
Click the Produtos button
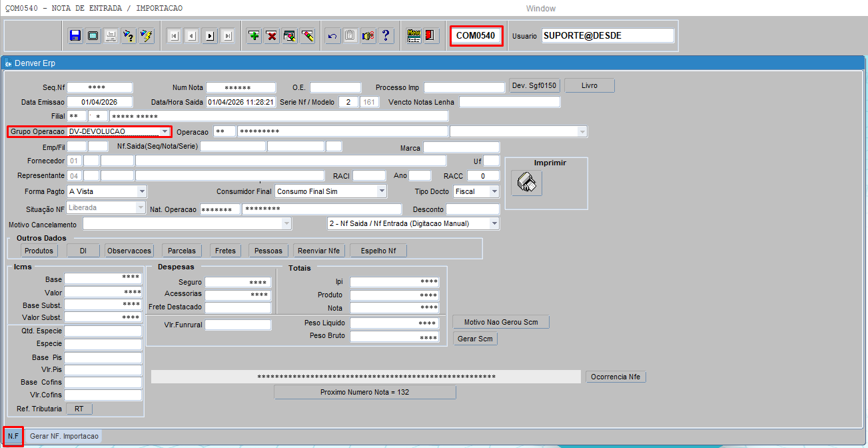39,251
